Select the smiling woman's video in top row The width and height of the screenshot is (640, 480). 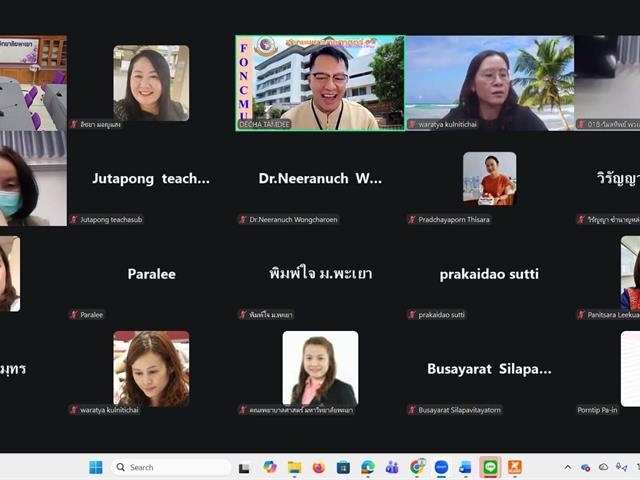151,83
